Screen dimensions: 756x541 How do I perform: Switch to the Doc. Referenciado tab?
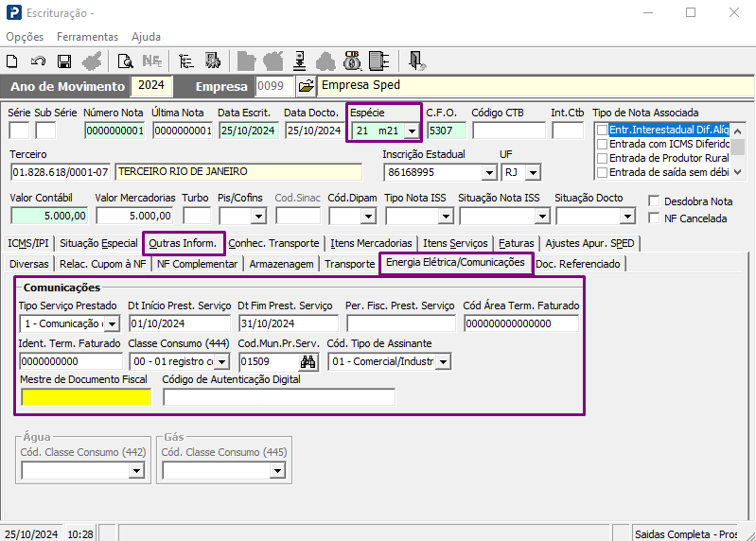tap(577, 264)
